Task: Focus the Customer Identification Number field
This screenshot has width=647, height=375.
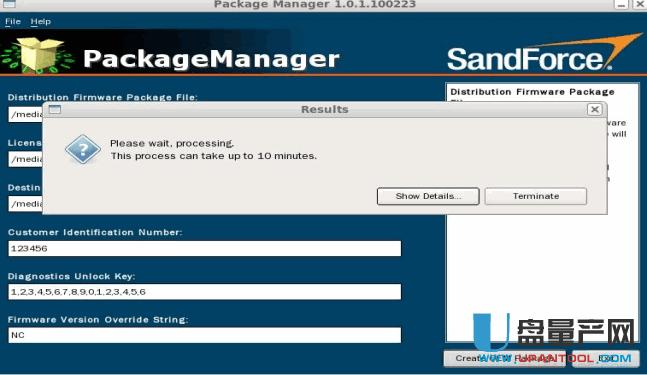Action: coord(205,248)
